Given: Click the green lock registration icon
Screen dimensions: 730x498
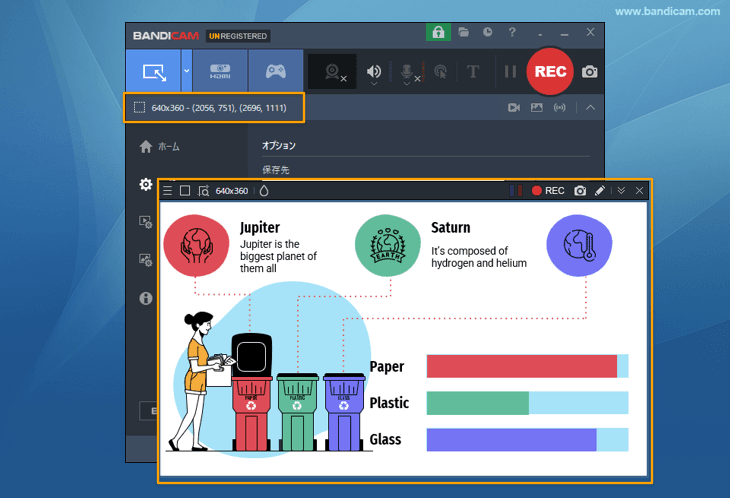Looking at the screenshot, I should click(438, 33).
